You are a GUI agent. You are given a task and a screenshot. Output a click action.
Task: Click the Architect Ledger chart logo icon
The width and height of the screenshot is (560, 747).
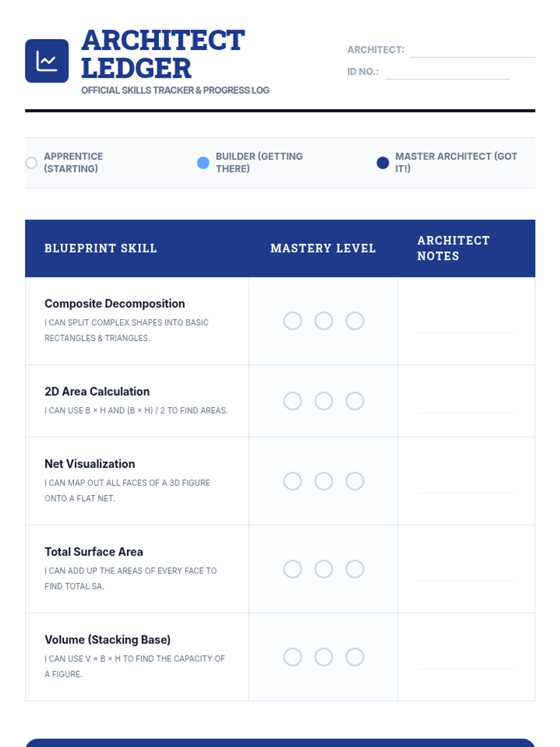[x=47, y=61]
